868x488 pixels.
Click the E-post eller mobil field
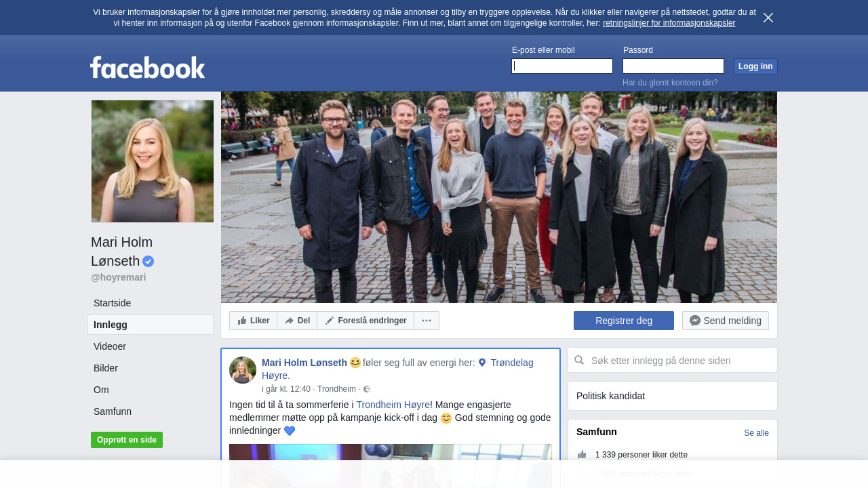click(x=562, y=66)
